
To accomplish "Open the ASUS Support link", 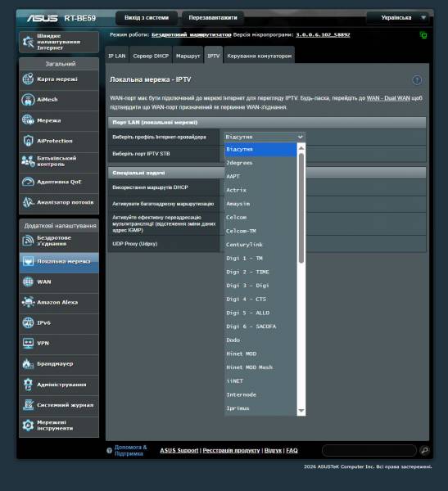I will click(179, 450).
